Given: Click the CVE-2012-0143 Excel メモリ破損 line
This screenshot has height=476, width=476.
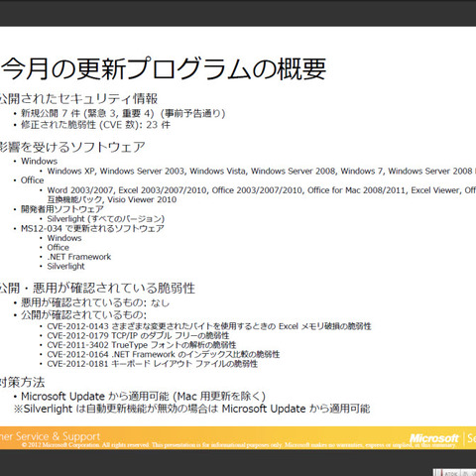Looking at the screenshot, I should click(209, 326).
